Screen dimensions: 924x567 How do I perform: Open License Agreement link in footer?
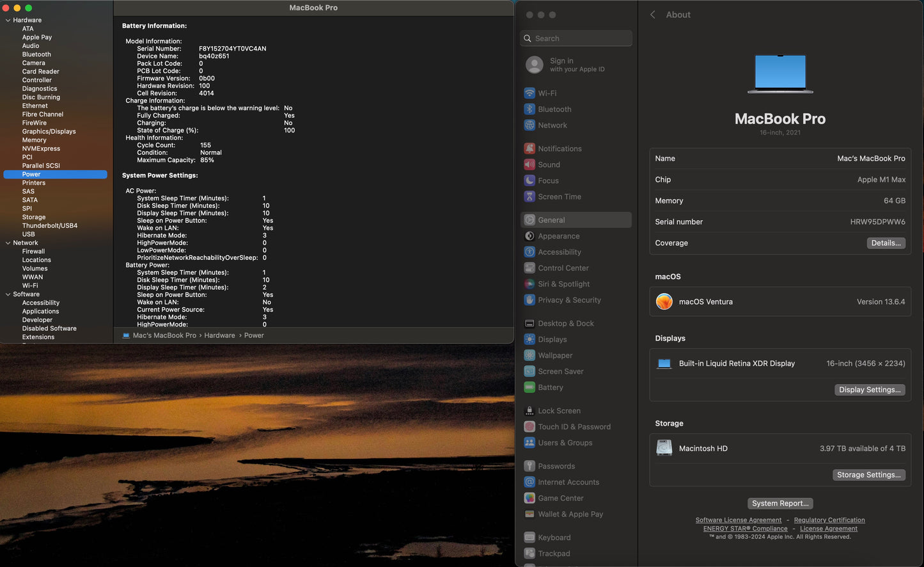(x=829, y=529)
